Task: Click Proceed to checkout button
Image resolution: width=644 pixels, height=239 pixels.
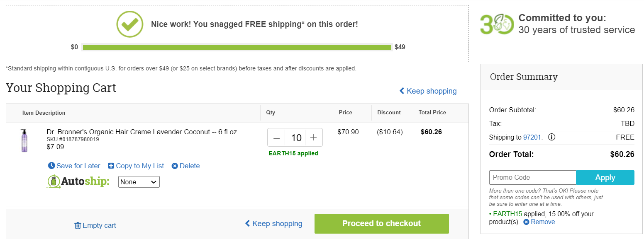Action: tap(382, 224)
